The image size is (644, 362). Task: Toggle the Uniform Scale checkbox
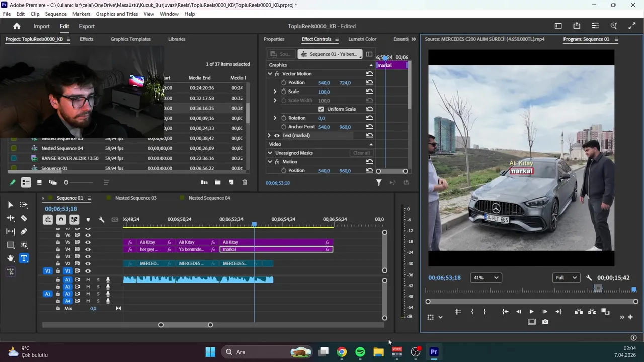click(321, 109)
